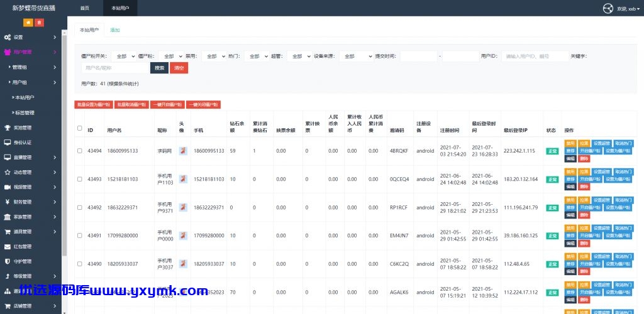Click avatar thumbnail of user 43493
644x314 pixels.
(x=183, y=179)
